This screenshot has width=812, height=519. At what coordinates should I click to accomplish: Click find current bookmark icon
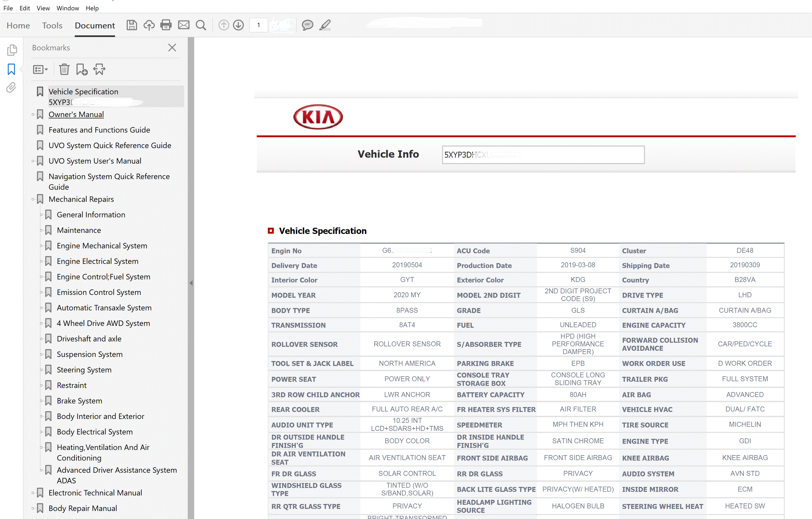(99, 70)
